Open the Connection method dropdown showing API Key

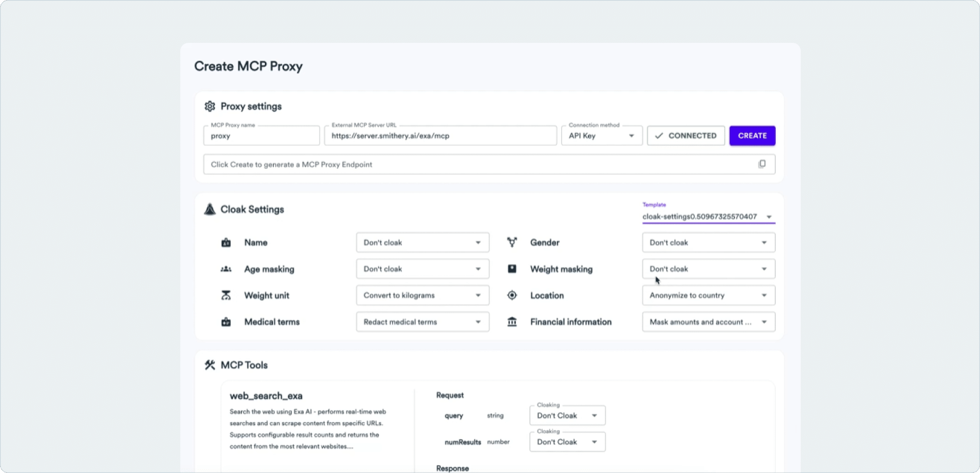pos(602,136)
